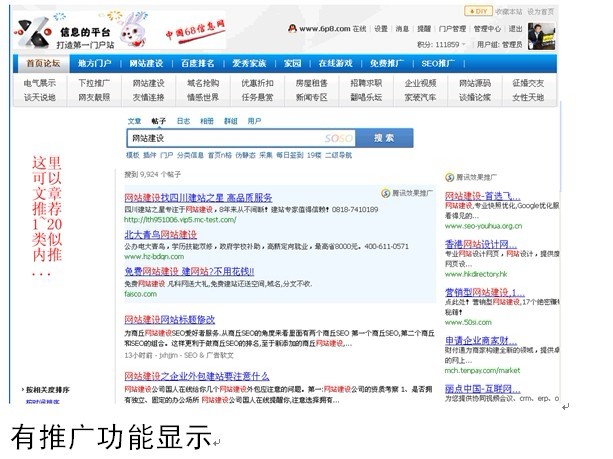Click 提醒 in user menu
613x459 pixels.
click(x=424, y=29)
